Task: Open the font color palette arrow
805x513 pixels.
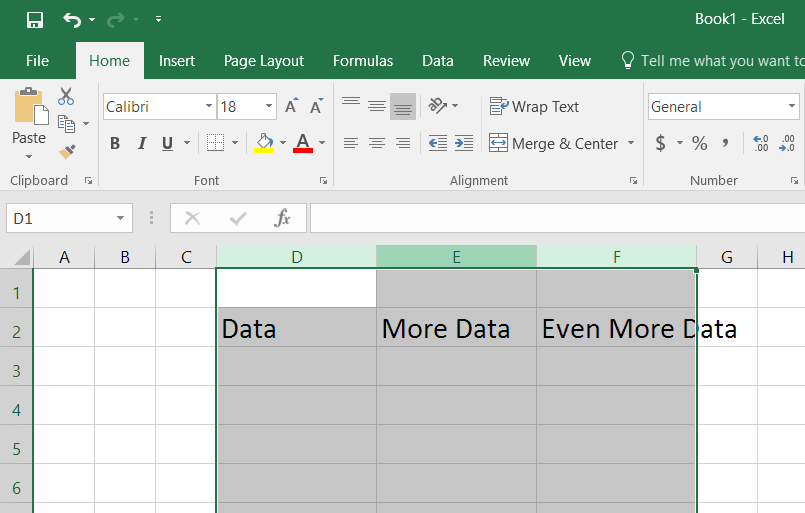Action: (322, 143)
